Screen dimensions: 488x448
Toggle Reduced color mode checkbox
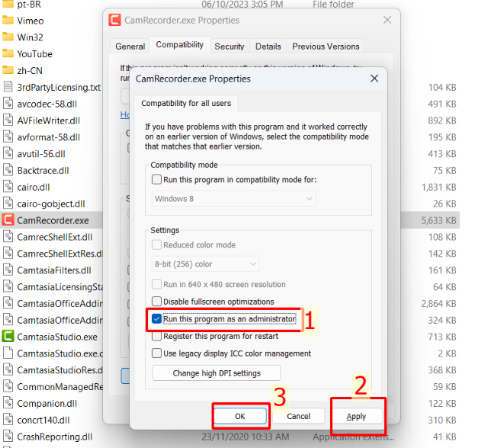point(156,245)
